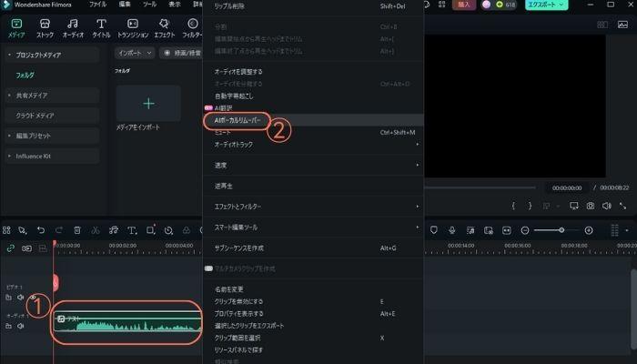Select クラウドメディア in the sidebar
Image resolution: width=637 pixels, height=364 pixels.
coord(52,116)
